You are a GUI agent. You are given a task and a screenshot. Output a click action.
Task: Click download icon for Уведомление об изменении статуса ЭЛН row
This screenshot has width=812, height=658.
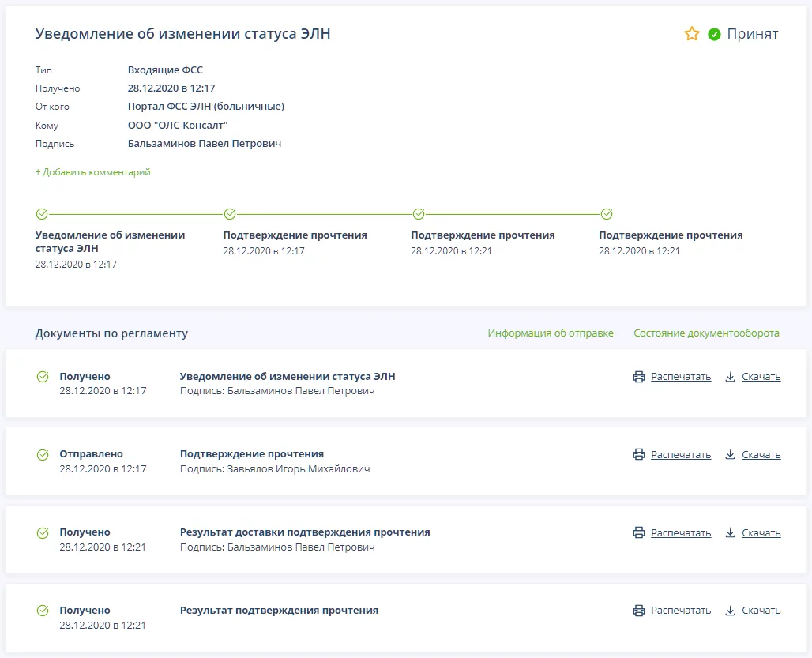(731, 377)
